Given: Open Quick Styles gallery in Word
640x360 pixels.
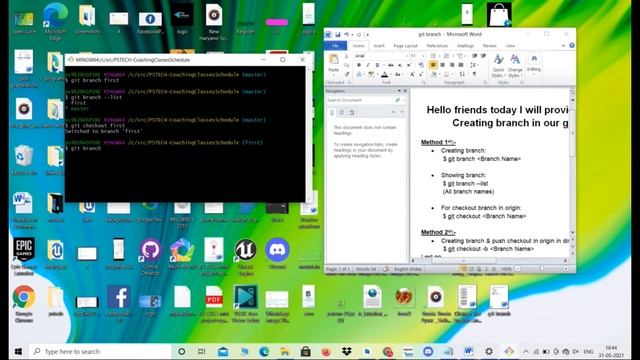Looking at the screenshot, I should pos(498,66).
